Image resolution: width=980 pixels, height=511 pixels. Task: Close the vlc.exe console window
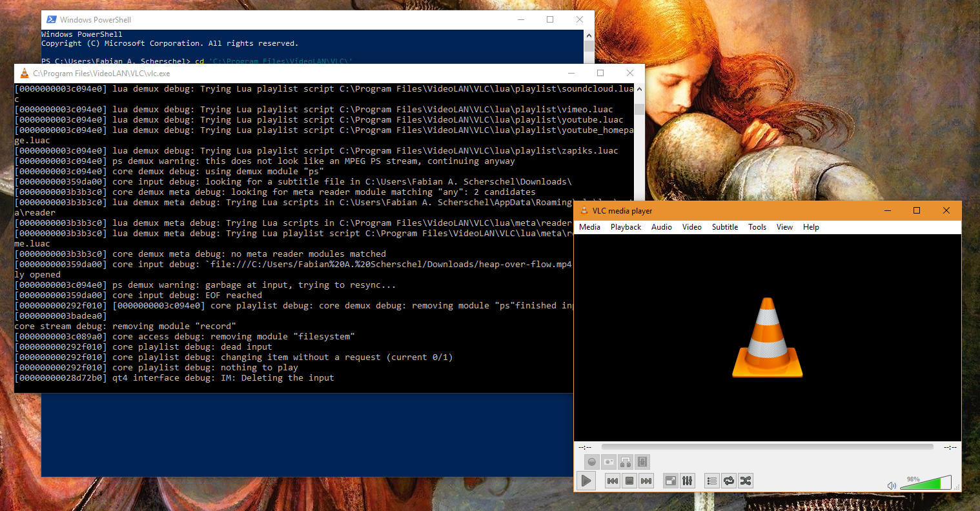[x=630, y=74]
